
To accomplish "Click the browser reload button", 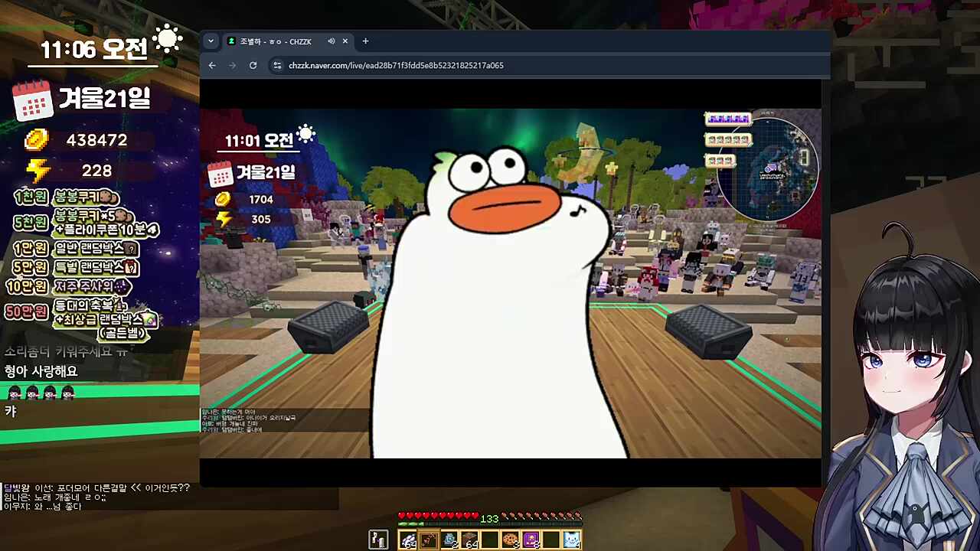I will [253, 65].
